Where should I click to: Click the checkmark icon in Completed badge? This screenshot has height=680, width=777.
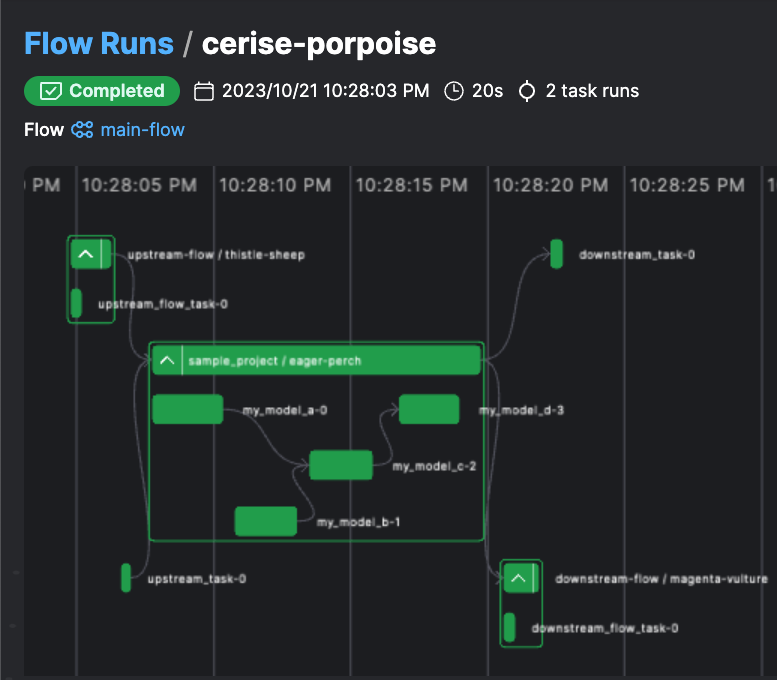point(51,91)
